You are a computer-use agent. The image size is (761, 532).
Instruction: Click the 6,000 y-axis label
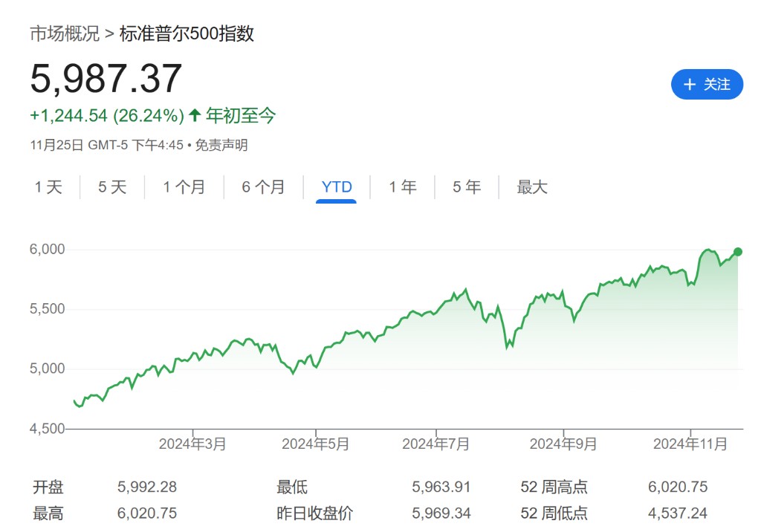click(47, 249)
